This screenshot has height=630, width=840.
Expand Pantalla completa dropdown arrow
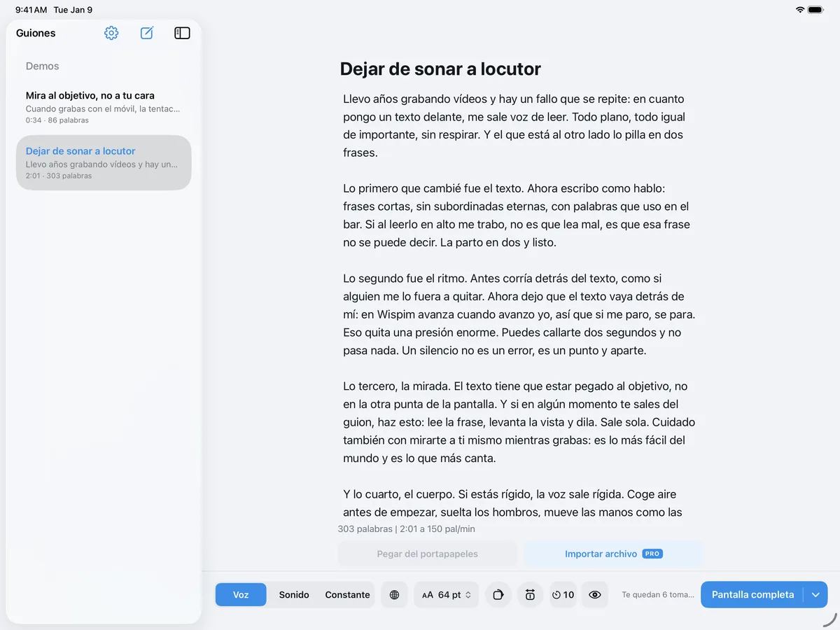[815, 595]
